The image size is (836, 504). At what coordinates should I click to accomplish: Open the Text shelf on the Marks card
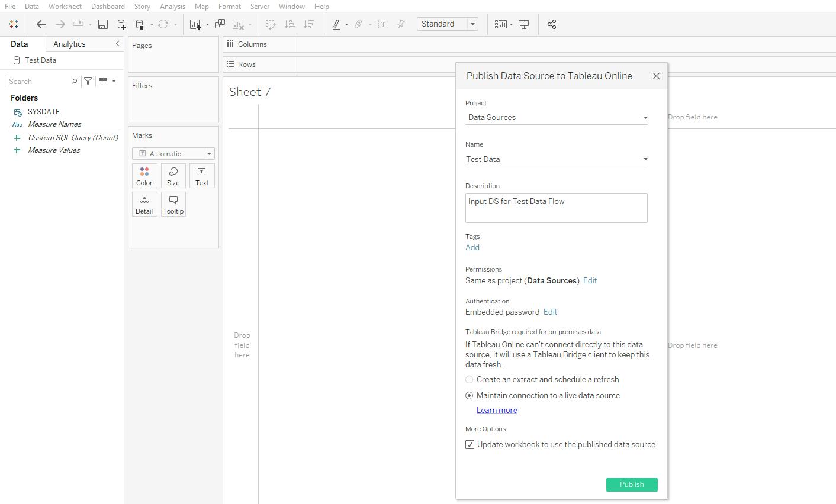coord(202,175)
